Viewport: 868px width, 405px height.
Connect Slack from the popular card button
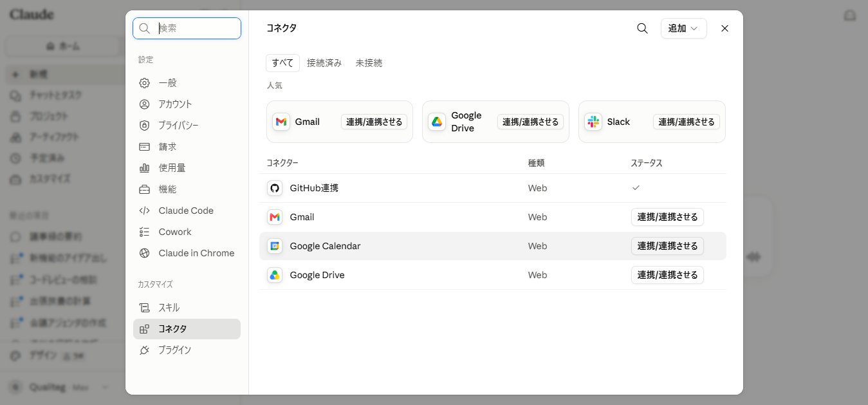[x=687, y=122]
